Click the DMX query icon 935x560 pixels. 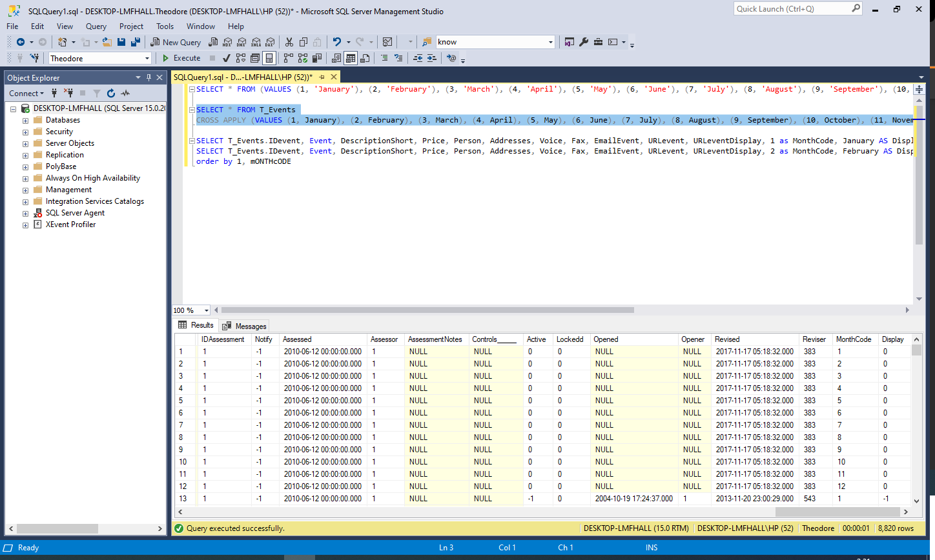pyautogui.click(x=241, y=42)
